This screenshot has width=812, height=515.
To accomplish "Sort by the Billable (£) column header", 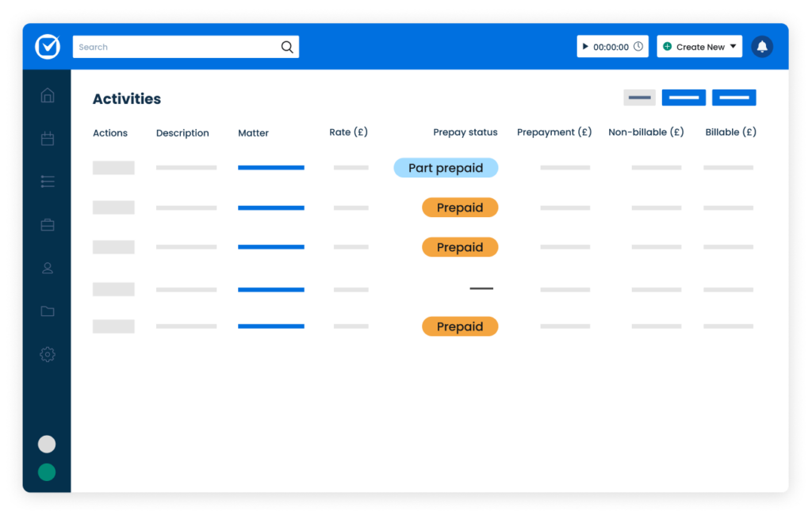I will coord(730,132).
